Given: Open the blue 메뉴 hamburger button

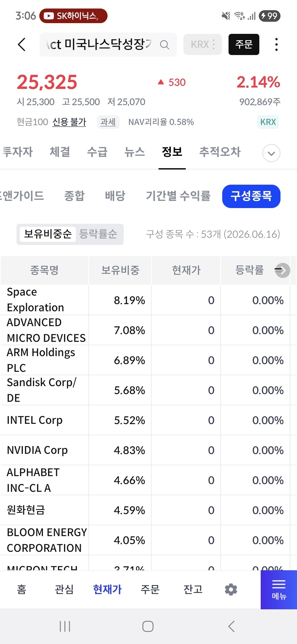Looking at the screenshot, I should pyautogui.click(x=279, y=590).
